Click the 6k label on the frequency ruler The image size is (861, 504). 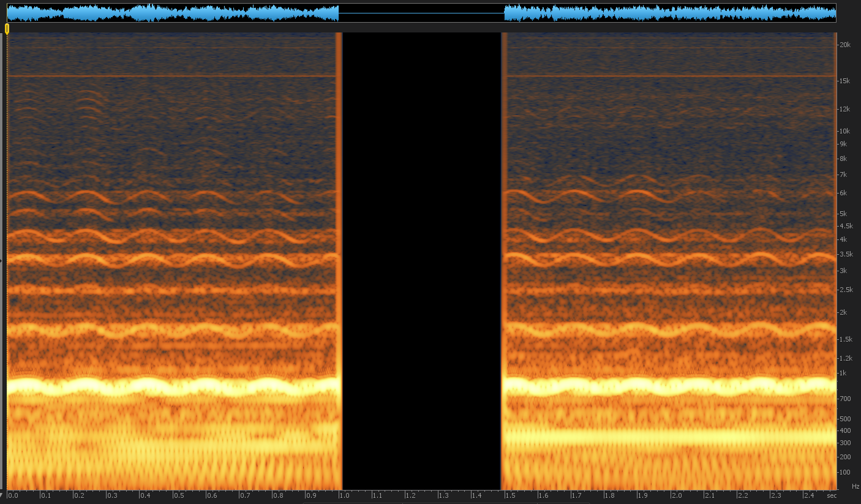click(843, 193)
